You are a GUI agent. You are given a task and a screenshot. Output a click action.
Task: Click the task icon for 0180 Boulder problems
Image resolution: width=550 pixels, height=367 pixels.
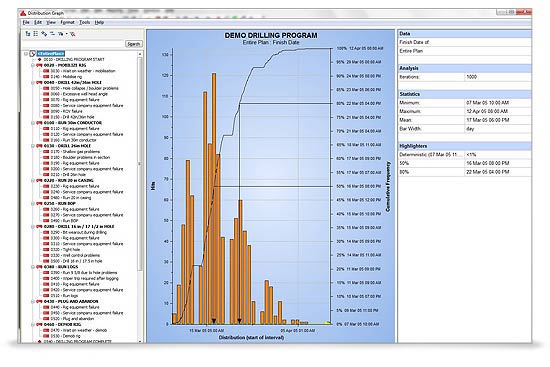(46, 158)
